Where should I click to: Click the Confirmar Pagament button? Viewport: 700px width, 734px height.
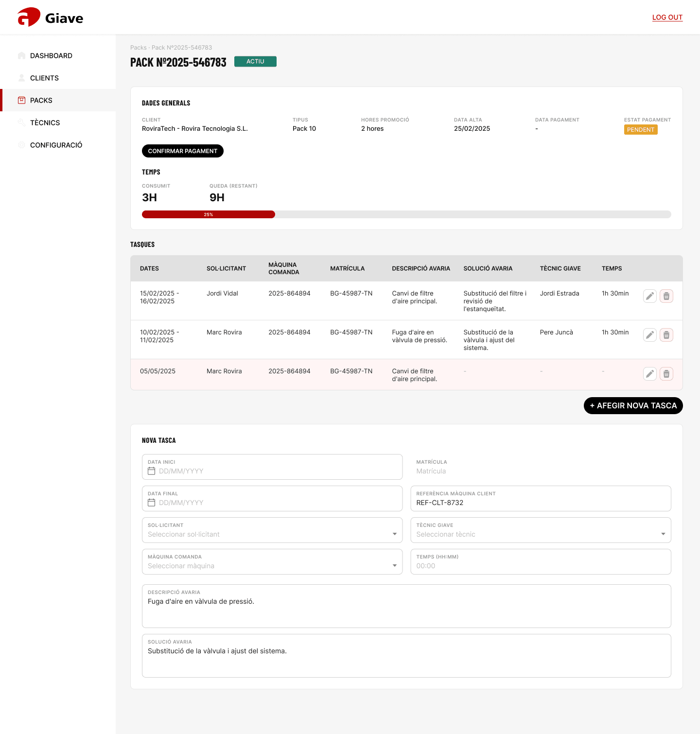[x=183, y=151]
